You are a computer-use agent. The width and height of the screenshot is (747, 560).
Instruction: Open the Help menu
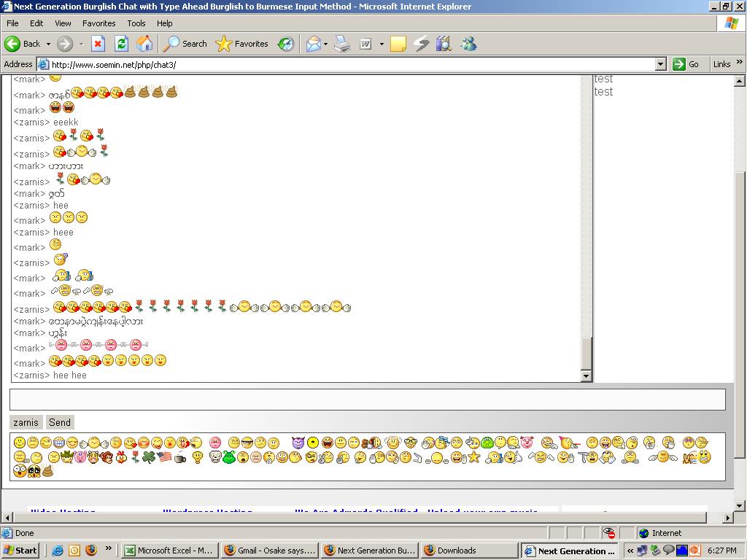tap(164, 23)
